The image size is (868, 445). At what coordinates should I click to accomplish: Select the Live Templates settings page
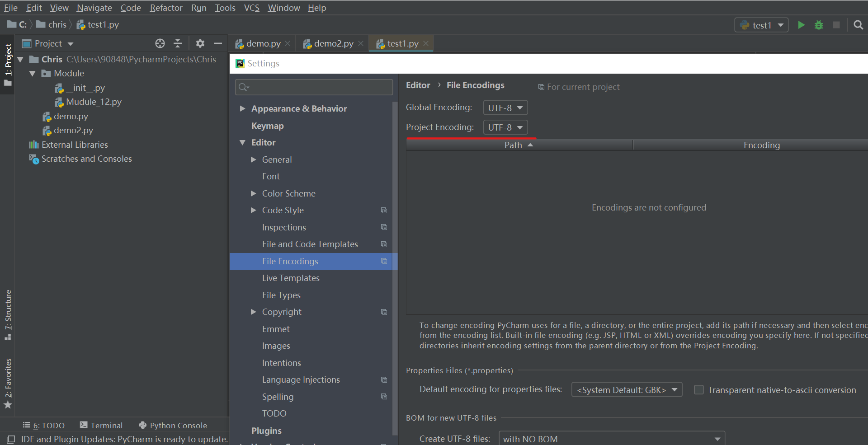pyautogui.click(x=291, y=278)
